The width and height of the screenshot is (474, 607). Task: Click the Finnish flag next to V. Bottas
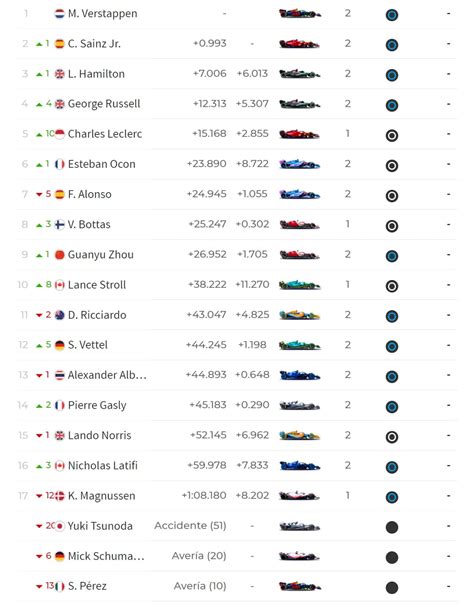pos(60,225)
